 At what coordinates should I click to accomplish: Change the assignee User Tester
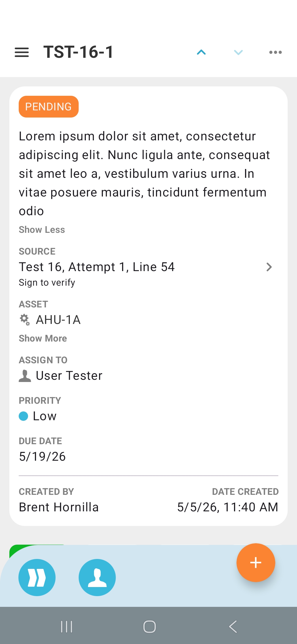(x=69, y=376)
